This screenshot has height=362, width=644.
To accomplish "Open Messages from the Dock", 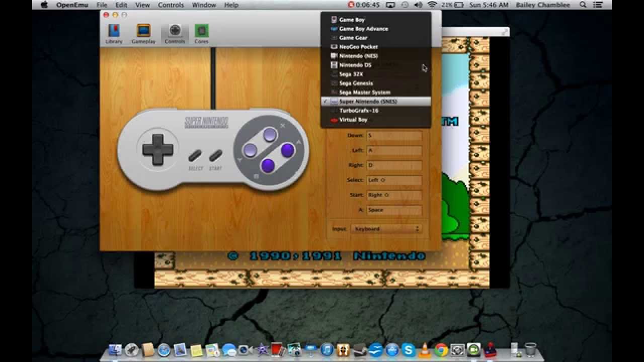I will tap(229, 349).
